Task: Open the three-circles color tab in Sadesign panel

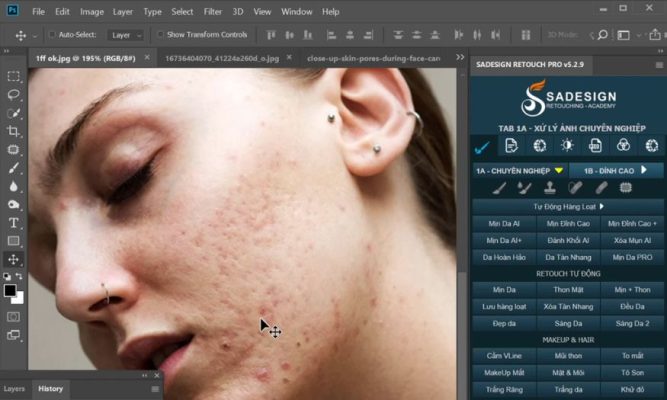Action: click(x=623, y=146)
